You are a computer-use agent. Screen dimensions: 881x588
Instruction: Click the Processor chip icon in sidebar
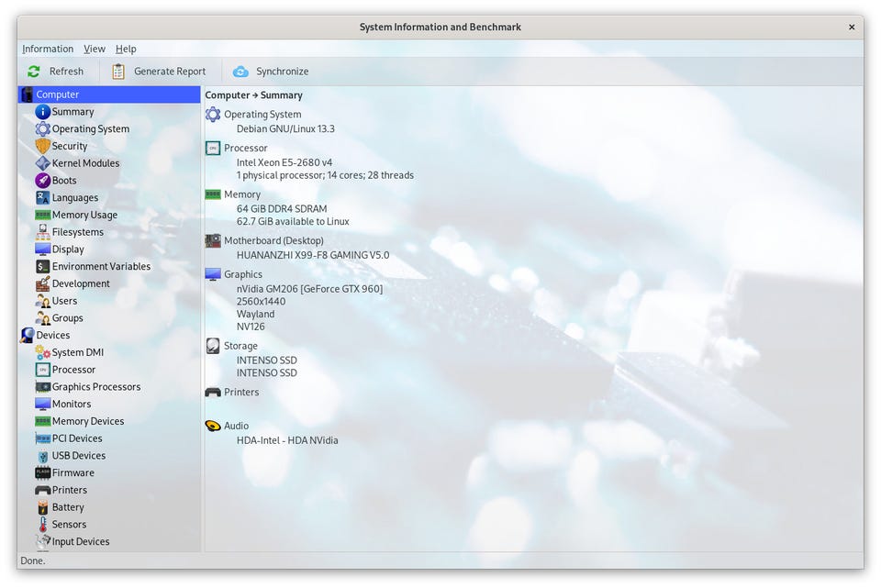pos(43,370)
